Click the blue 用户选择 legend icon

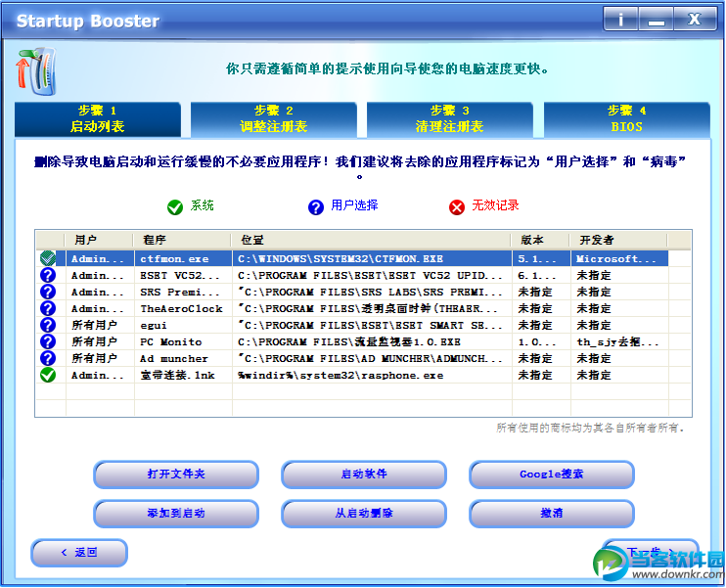[316, 207]
